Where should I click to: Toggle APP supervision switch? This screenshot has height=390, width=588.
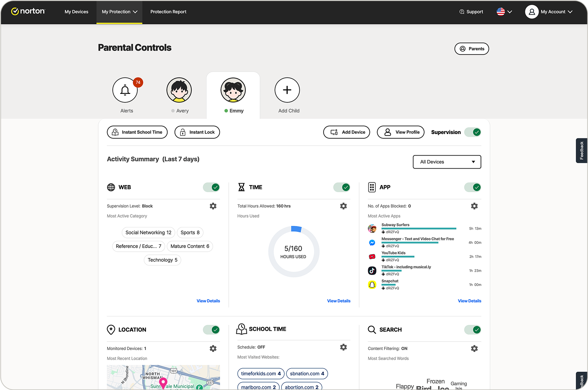[x=473, y=187]
